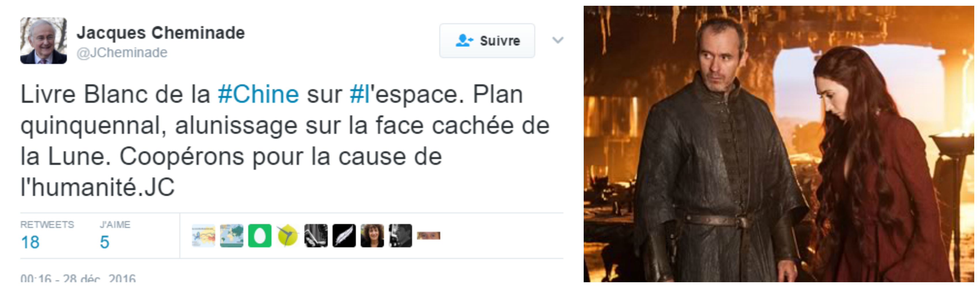This screenshot has width=980, height=288.
Task: Select the yellow-green hummingbird avatar
Action: tap(288, 236)
